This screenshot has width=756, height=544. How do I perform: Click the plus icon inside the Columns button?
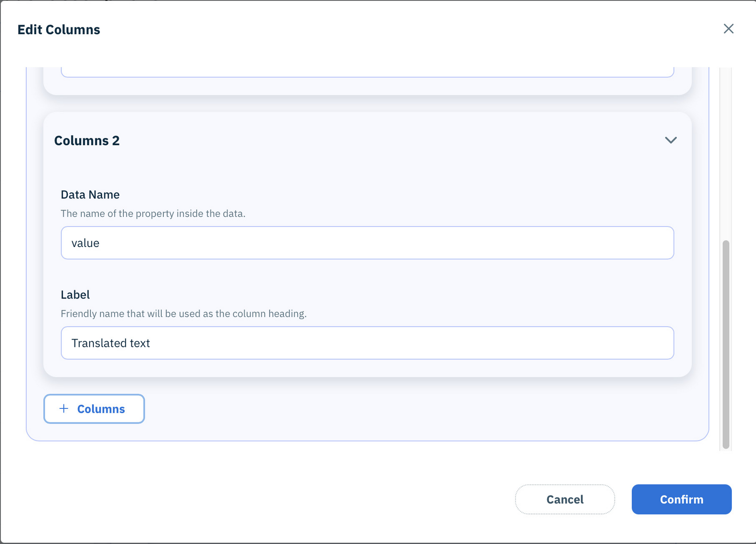point(63,409)
